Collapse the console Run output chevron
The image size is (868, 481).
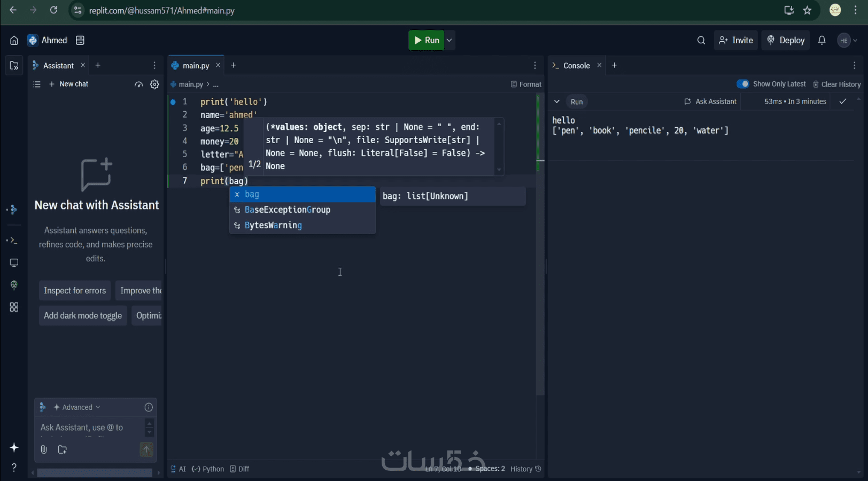(557, 102)
